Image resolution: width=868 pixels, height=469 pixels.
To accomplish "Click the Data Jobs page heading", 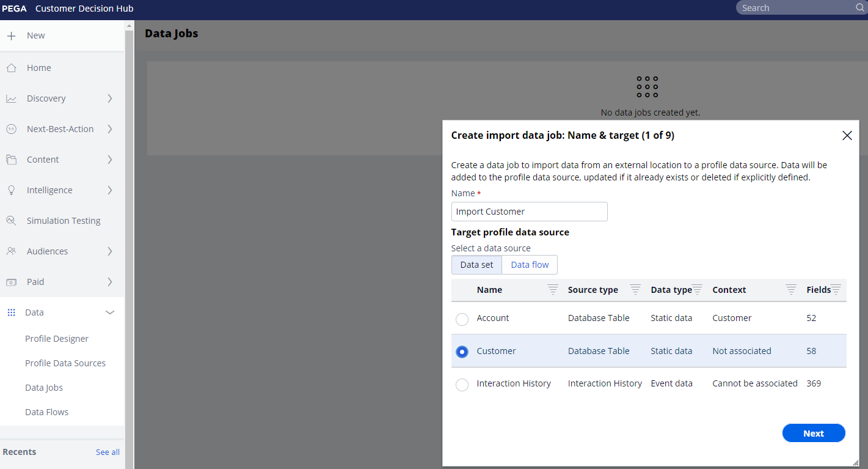I will coord(172,34).
